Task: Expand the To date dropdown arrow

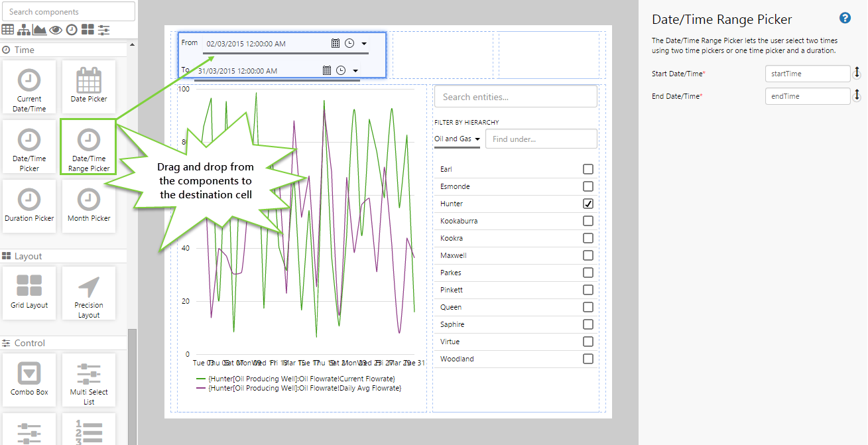Action: point(355,71)
